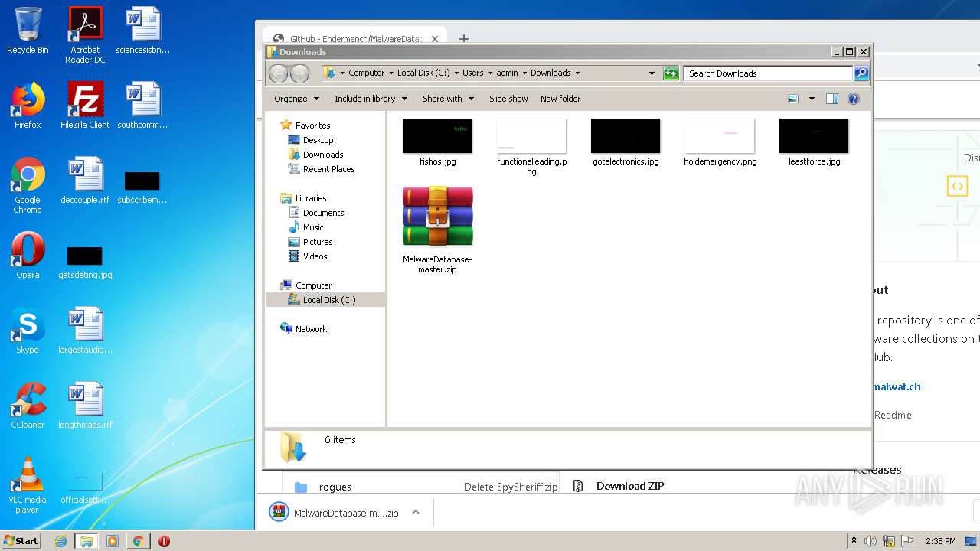Open address bar history dropdown

point(652,73)
